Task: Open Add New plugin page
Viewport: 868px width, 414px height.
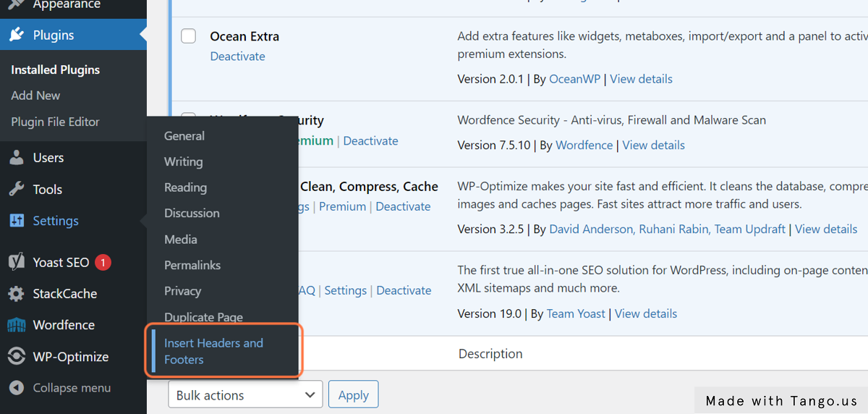Action: pos(35,96)
